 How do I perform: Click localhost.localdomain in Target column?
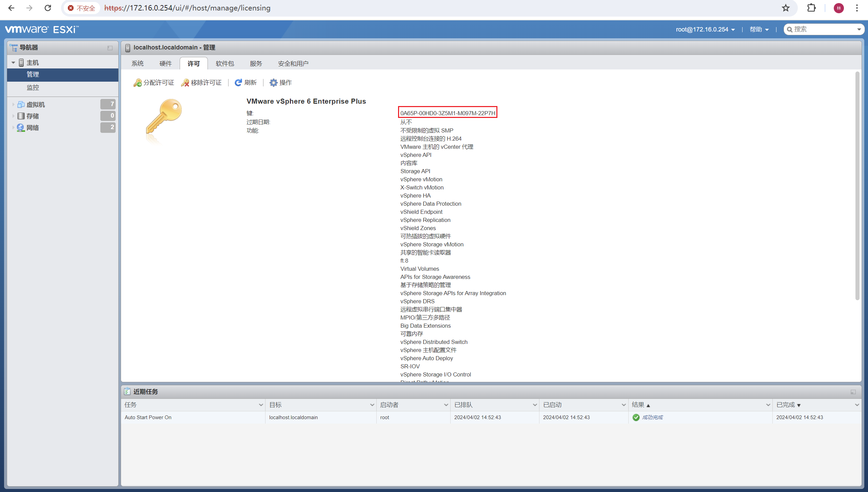[x=293, y=417]
